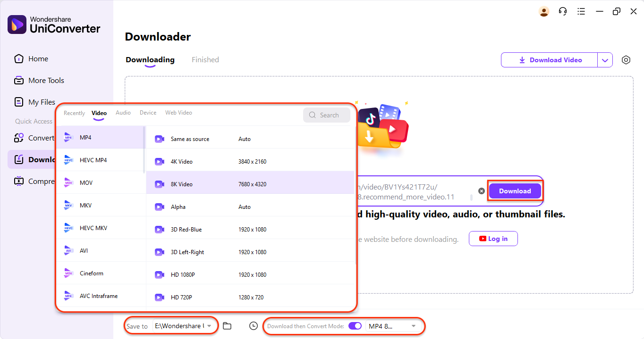Viewport: 644px width, 339px height.
Task: Click the MOV format icon
Action: [69, 183]
